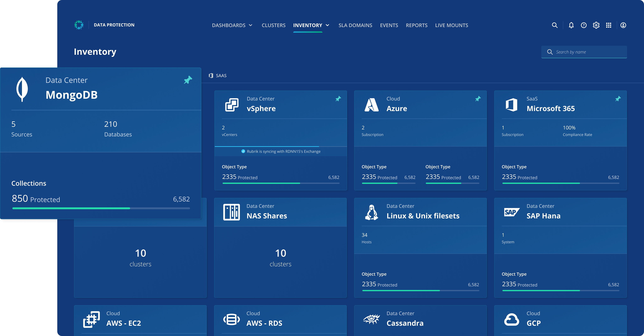This screenshot has height=336, width=644.
Task: Open Live Mounts
Action: [x=451, y=25]
